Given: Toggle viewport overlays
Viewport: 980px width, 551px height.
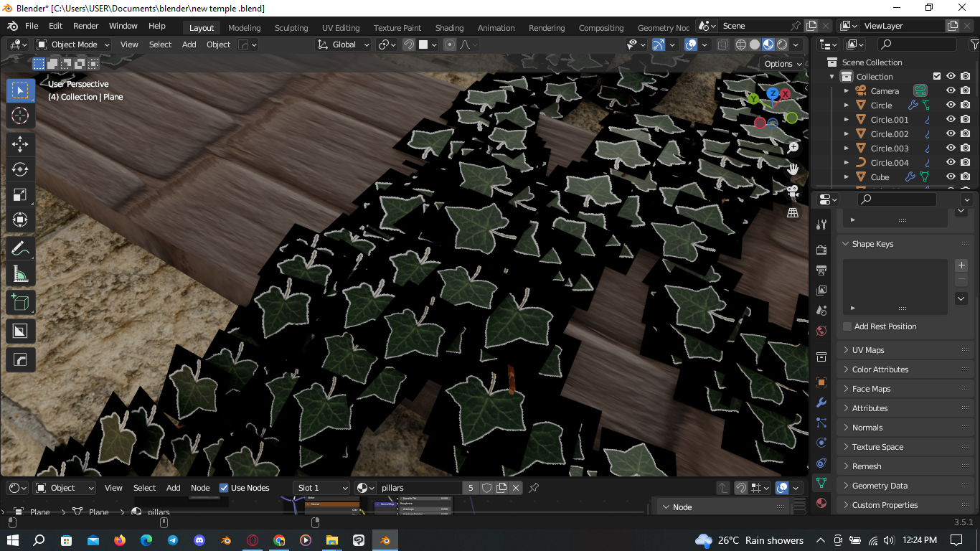Looking at the screenshot, I should pos(691,44).
